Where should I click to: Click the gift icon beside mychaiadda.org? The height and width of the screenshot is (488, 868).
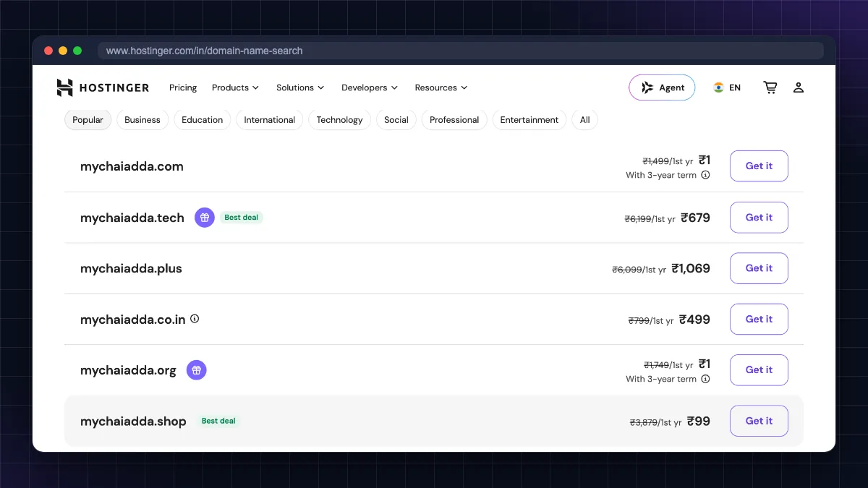tap(197, 370)
